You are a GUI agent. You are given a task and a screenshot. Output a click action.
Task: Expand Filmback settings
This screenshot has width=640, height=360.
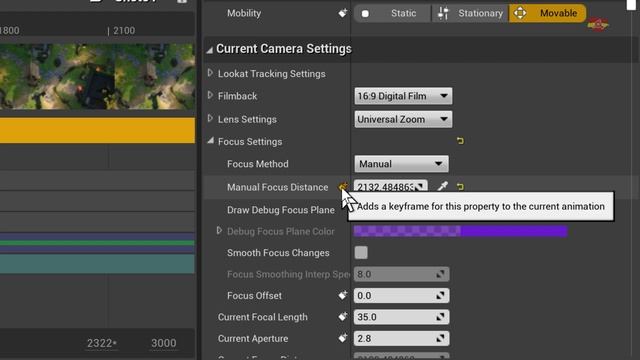(x=210, y=96)
